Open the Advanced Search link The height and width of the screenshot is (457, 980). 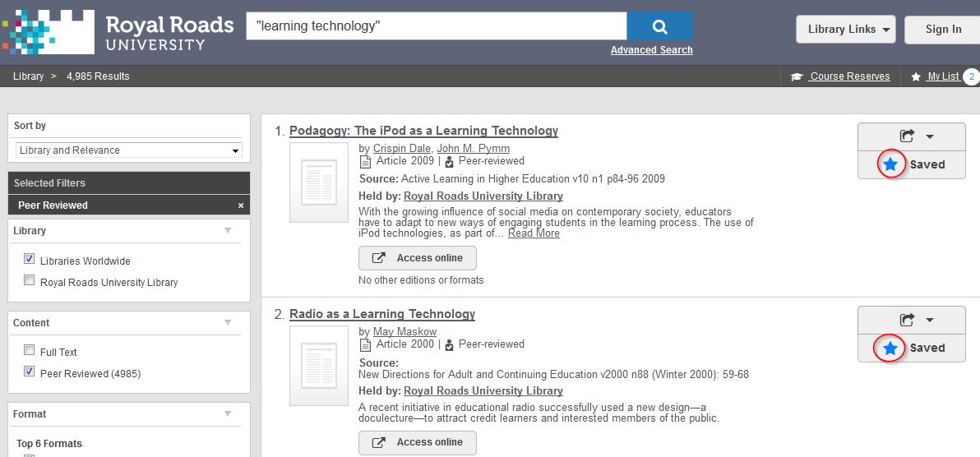(651, 50)
